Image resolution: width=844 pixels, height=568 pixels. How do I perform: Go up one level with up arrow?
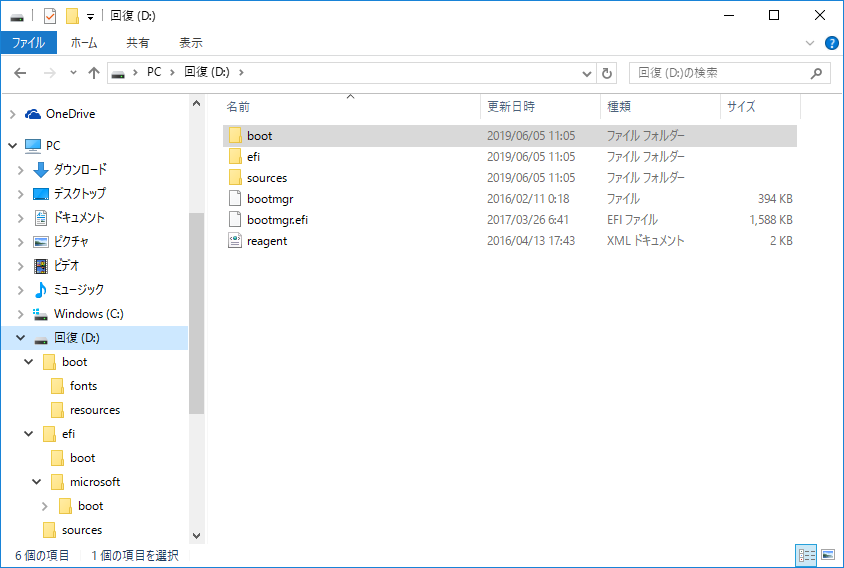[x=94, y=73]
